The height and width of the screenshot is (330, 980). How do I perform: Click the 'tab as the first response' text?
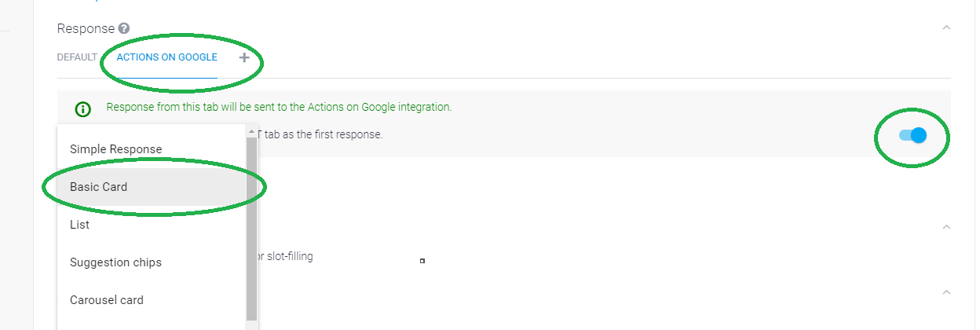[318, 134]
